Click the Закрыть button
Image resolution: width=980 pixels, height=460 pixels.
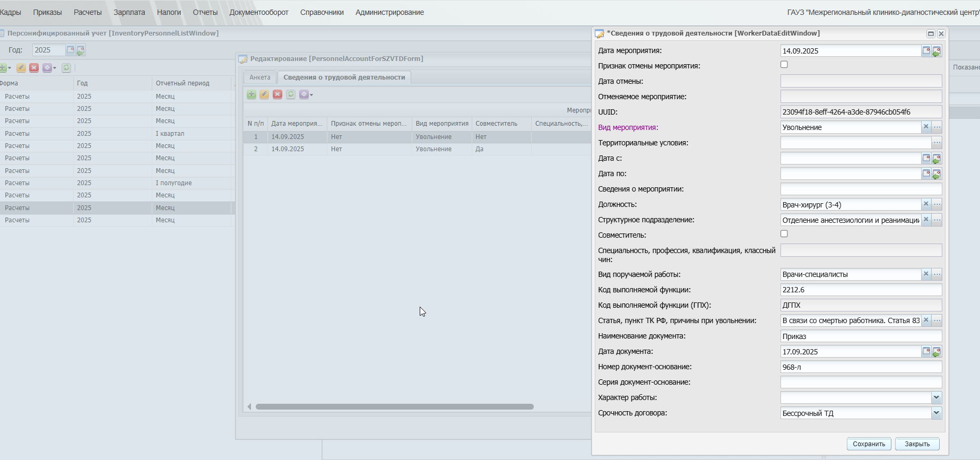coord(917,444)
